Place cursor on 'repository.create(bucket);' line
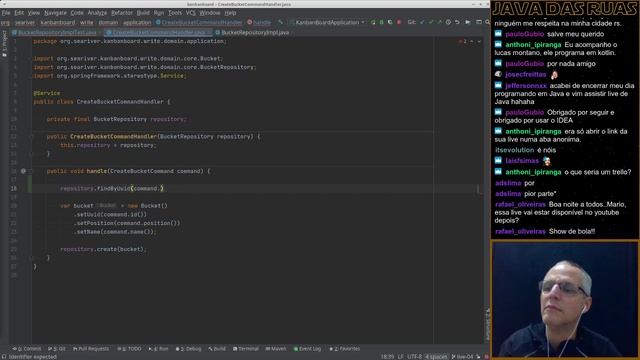The height and width of the screenshot is (360, 640). pos(103,249)
